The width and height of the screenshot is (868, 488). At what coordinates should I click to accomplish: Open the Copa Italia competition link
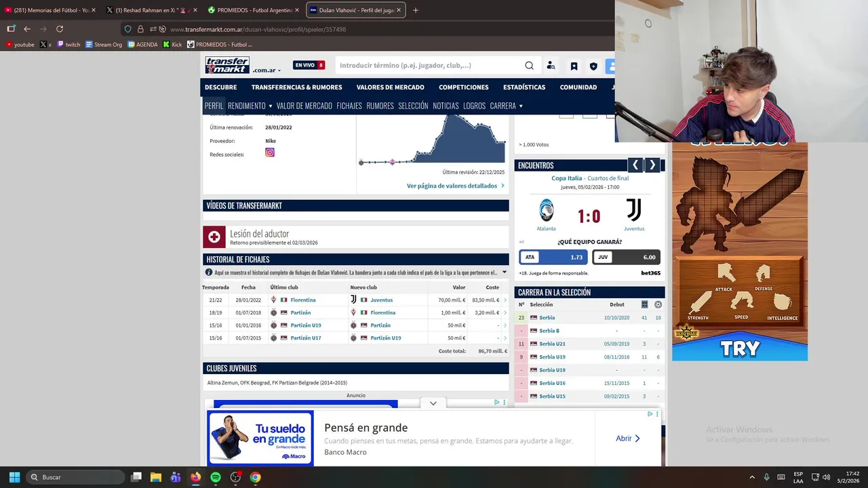coord(567,178)
